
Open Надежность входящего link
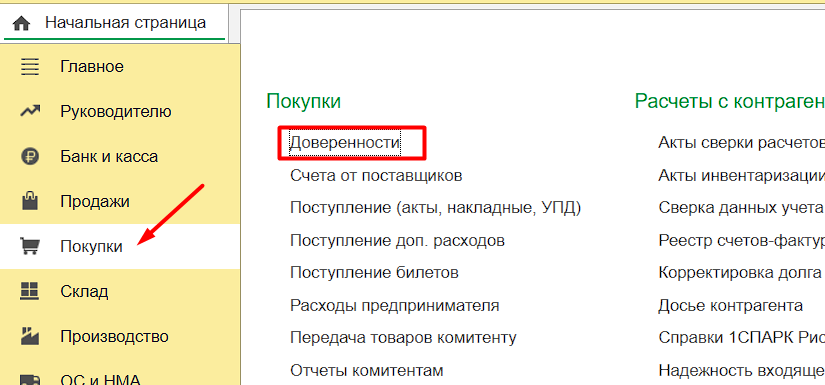click(741, 371)
